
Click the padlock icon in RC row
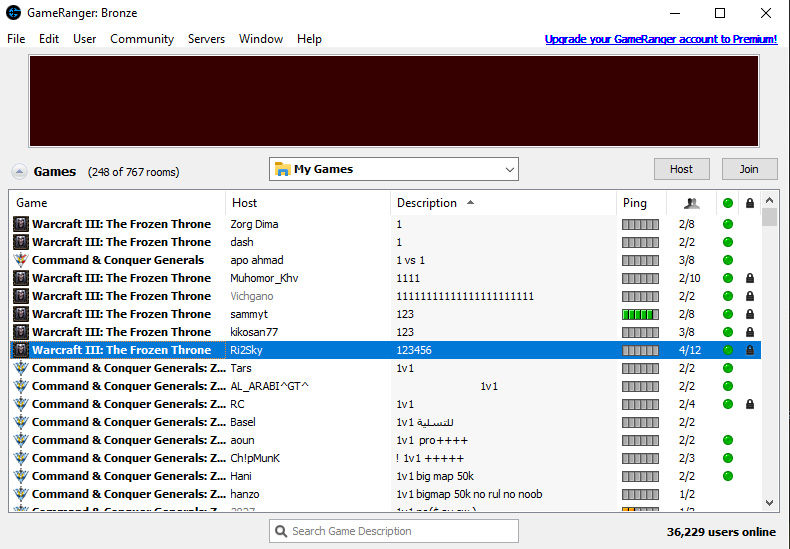click(750, 404)
